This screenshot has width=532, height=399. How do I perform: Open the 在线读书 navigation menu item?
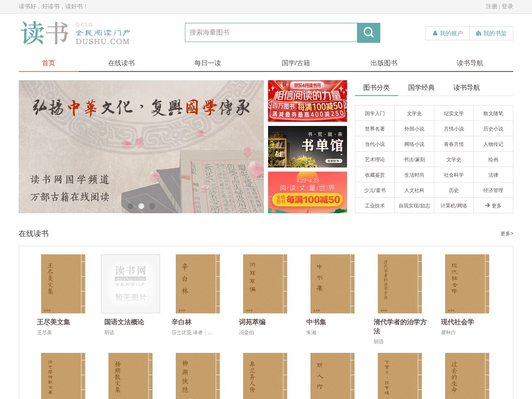click(121, 63)
